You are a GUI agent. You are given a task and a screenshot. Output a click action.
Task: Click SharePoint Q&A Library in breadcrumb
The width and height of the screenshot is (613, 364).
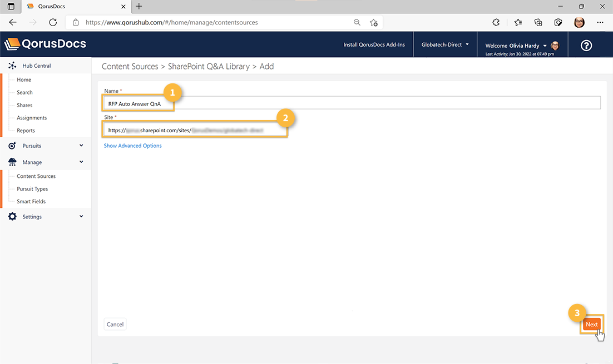209,66
